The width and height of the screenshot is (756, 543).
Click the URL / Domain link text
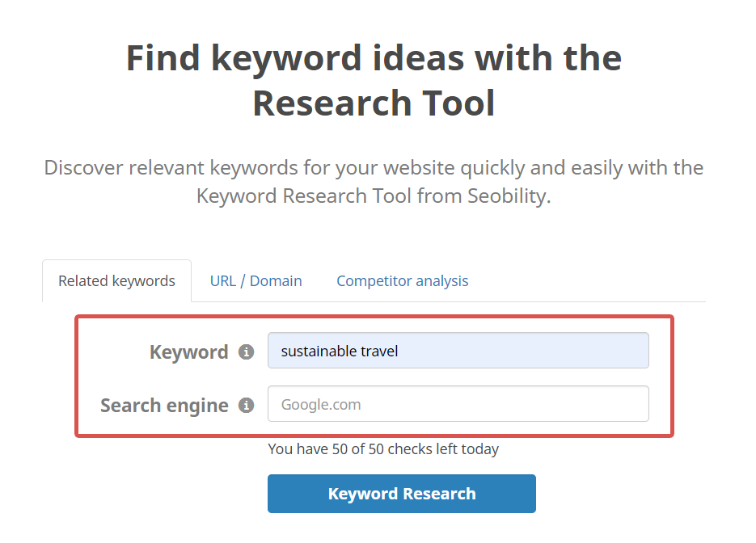(256, 280)
